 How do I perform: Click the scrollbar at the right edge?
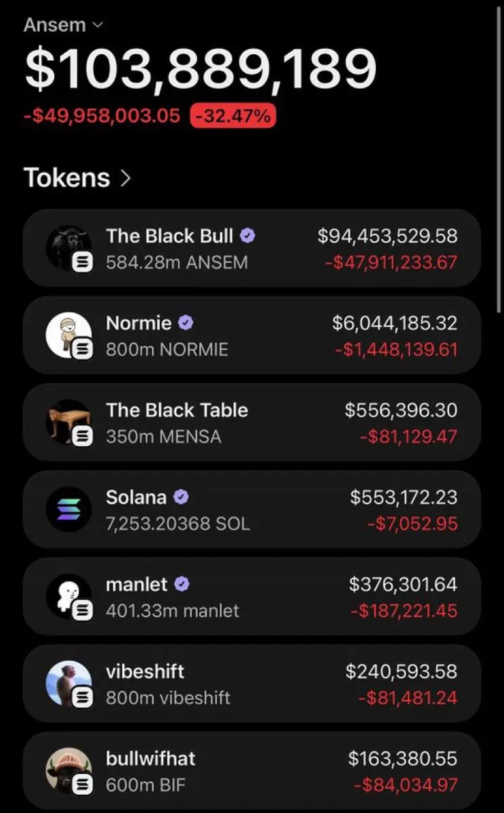pyautogui.click(x=499, y=154)
